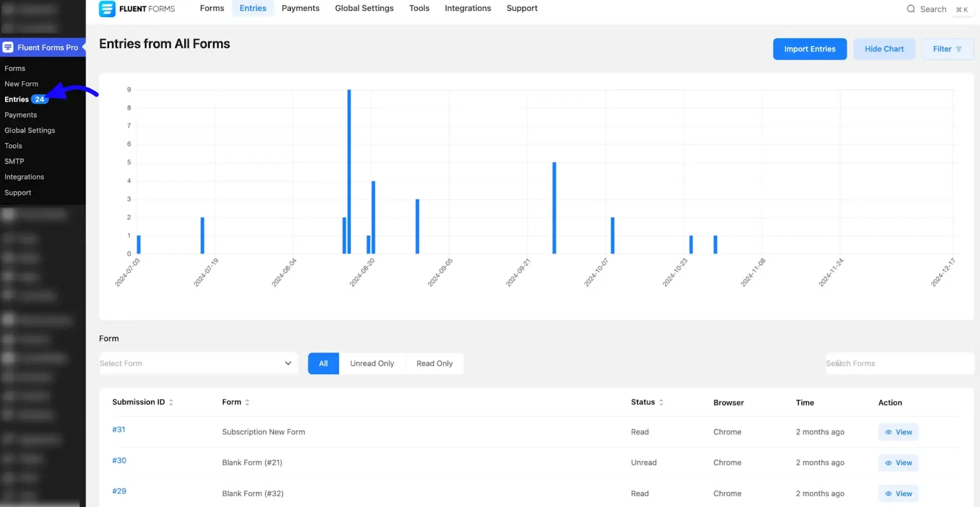View entry #29 details

(898, 494)
